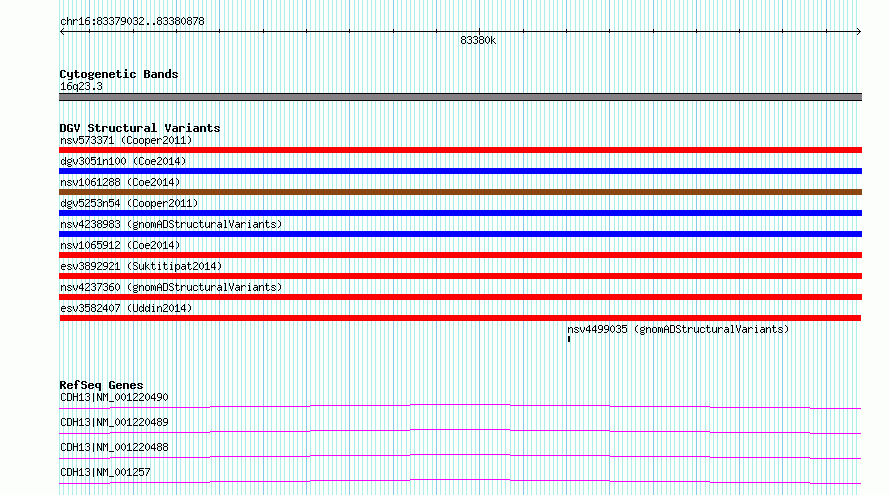Click the CDH13|NM_001220490 magenta gene line

tap(460, 406)
